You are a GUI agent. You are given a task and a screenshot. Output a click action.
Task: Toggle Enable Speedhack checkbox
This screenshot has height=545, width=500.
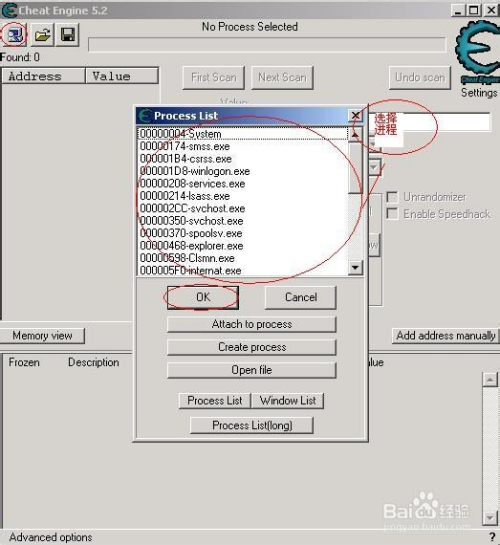392,213
